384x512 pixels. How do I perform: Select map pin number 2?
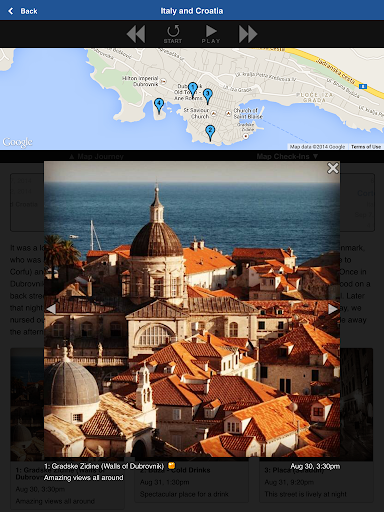tap(210, 133)
